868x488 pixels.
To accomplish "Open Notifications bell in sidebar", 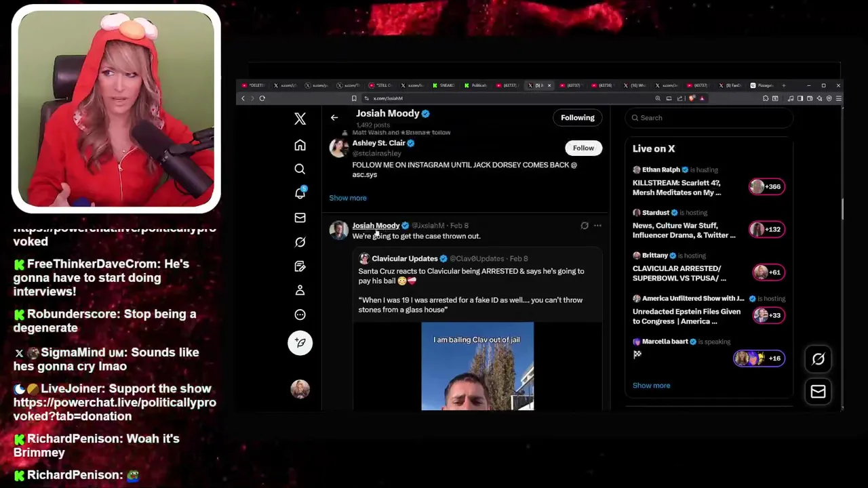I will [x=300, y=193].
